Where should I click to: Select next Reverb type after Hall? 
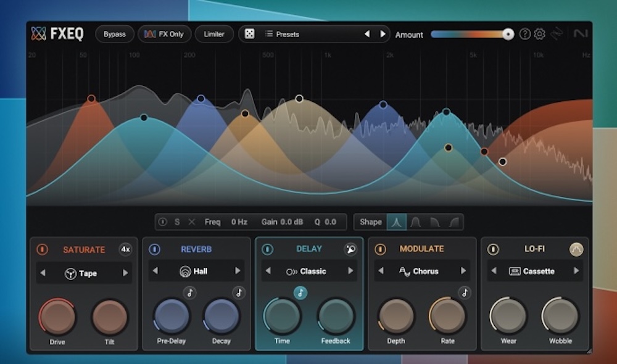(238, 271)
